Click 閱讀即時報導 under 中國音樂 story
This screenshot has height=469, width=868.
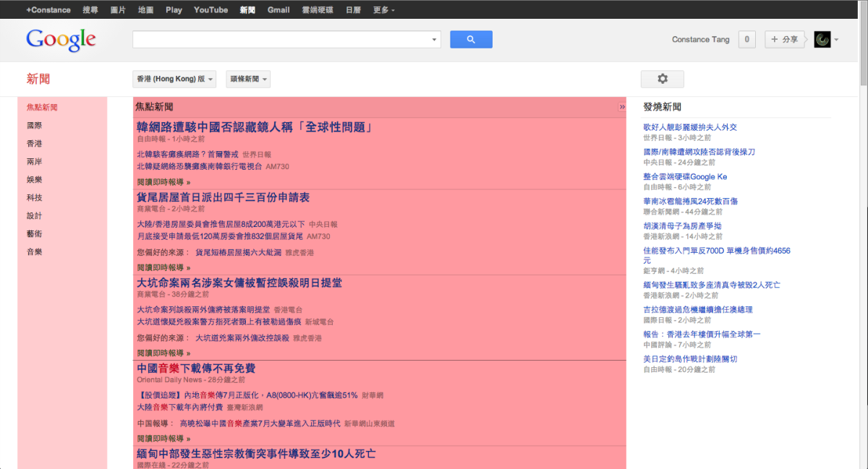(162, 437)
